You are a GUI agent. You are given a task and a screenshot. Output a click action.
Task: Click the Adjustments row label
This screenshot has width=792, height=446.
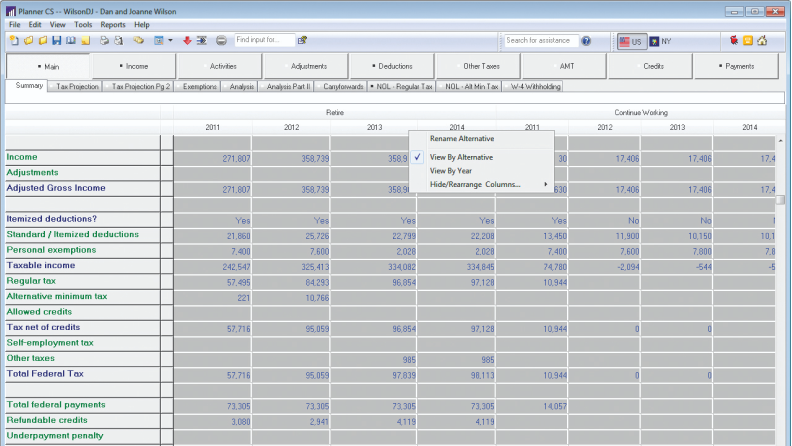(x=32, y=173)
